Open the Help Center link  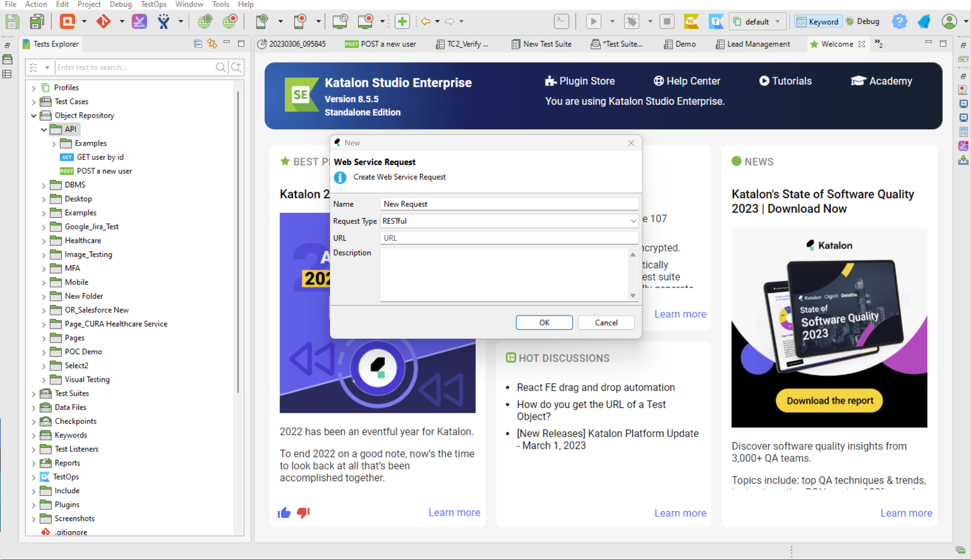686,81
